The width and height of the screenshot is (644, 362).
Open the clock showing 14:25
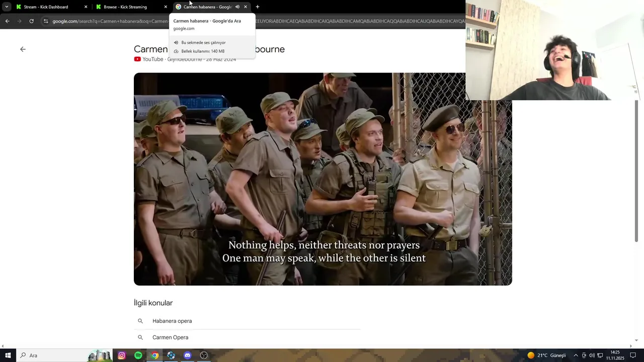(615, 355)
